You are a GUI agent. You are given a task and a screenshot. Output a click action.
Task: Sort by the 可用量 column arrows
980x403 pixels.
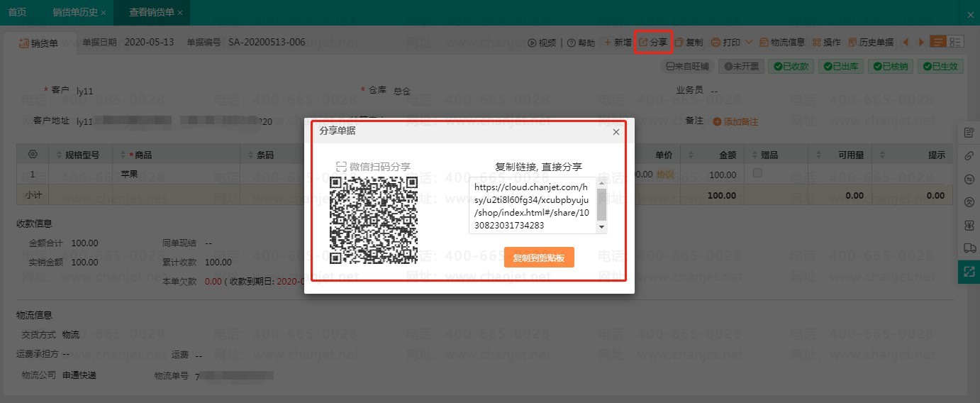818,155
